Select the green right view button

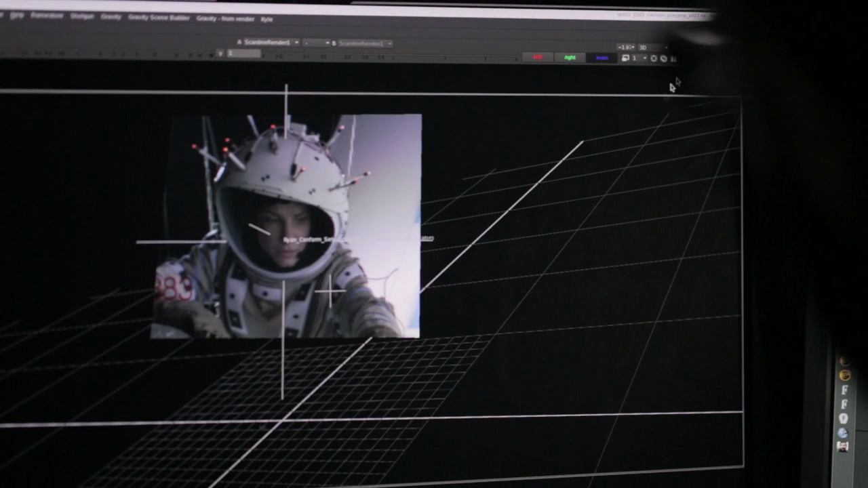pos(570,58)
